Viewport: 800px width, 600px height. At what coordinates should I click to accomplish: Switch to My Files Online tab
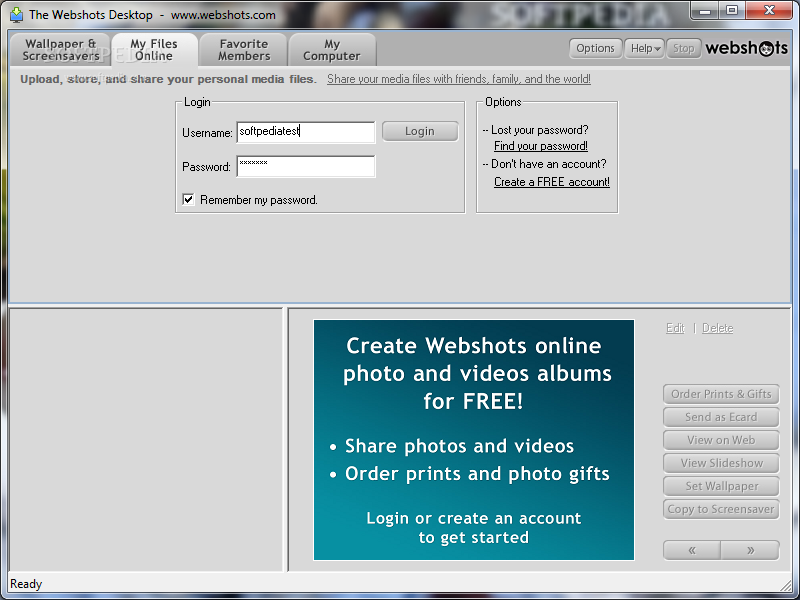[x=154, y=50]
